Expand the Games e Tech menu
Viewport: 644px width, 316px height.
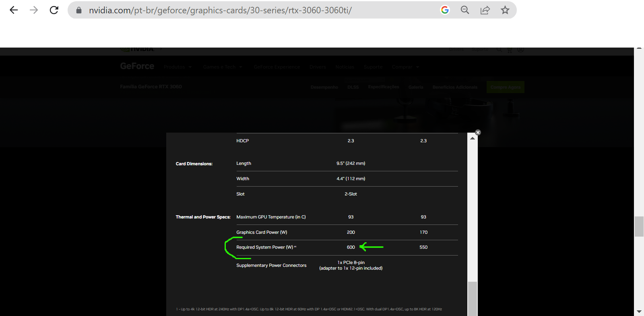[x=223, y=67]
